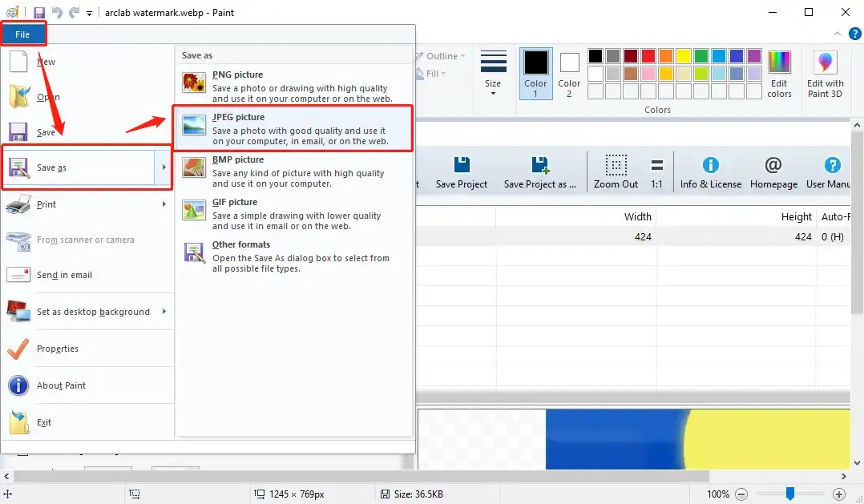Pick the black color swatch
Image resolution: width=864 pixels, height=504 pixels.
pyautogui.click(x=595, y=55)
